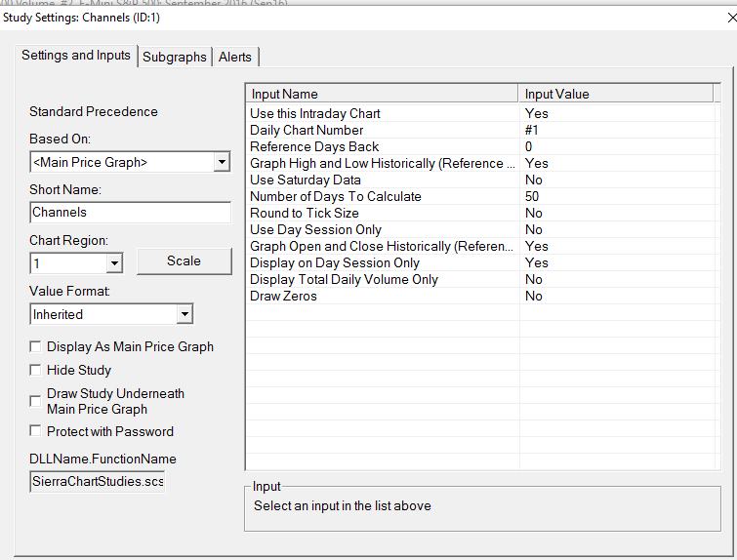Click the DLLName.FunctionName field
Viewport: 737px width, 560px height.
click(98, 482)
